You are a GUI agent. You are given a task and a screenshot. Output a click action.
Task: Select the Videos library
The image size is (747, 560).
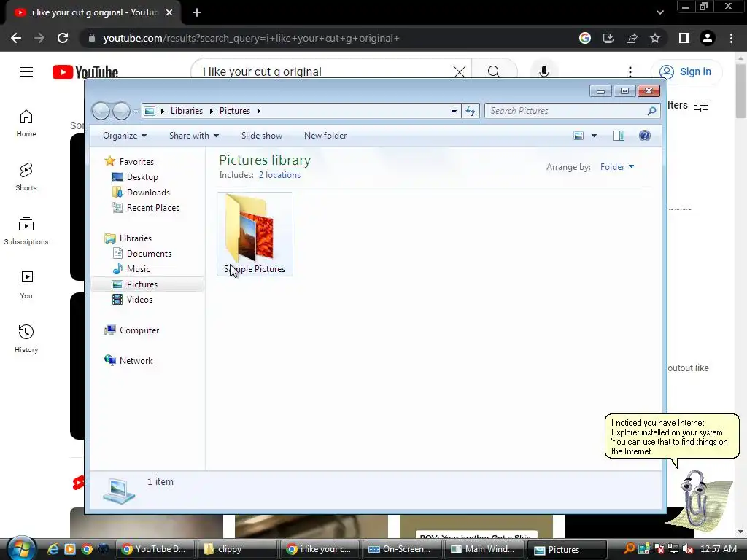pyautogui.click(x=139, y=300)
